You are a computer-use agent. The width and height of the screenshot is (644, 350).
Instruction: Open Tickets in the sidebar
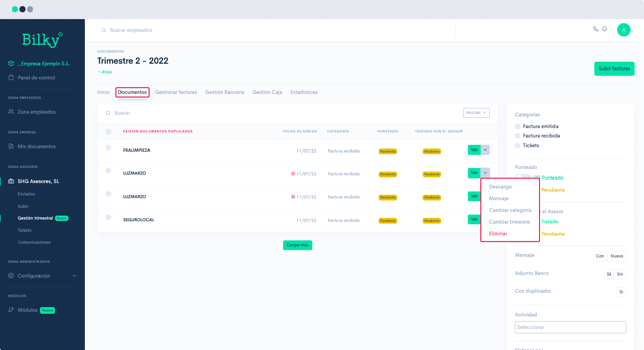(x=24, y=230)
